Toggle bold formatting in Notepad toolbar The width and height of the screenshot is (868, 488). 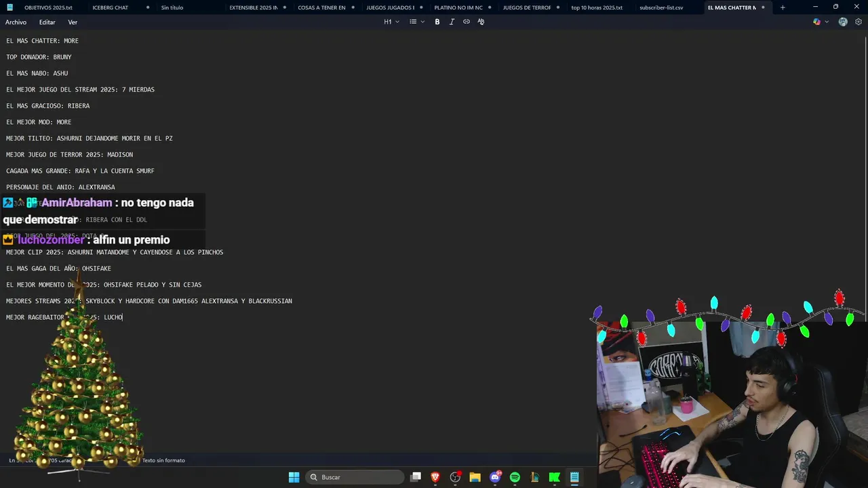point(437,22)
